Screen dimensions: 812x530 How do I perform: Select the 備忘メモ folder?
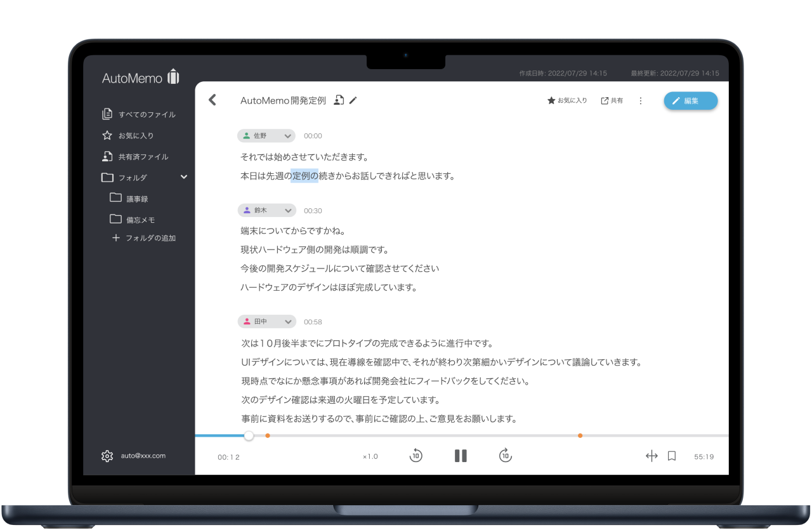pos(133,220)
